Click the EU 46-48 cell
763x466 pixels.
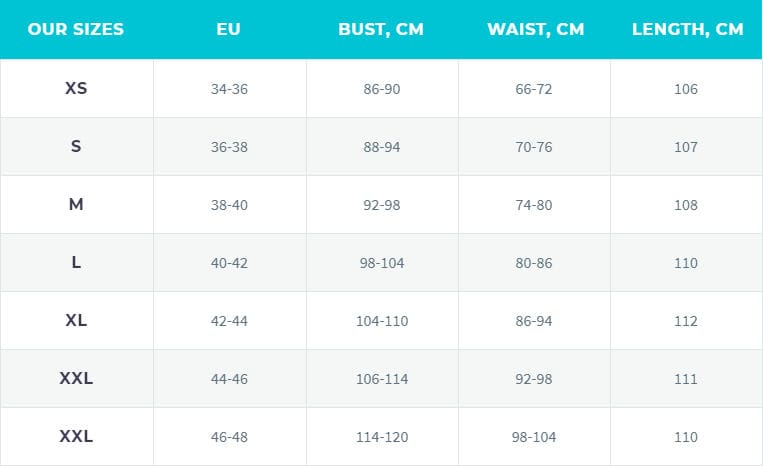pos(229,437)
